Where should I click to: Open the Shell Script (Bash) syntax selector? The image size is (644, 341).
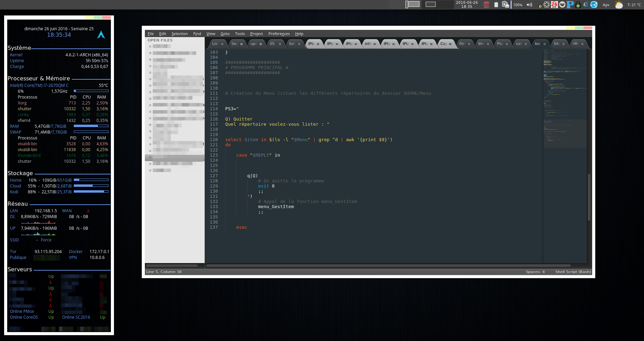pos(573,272)
